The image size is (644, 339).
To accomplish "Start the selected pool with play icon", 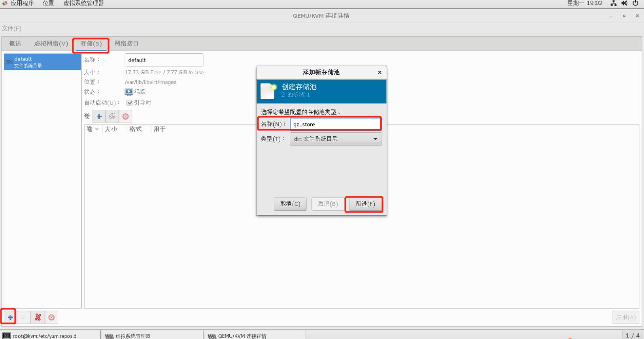I will coord(23,317).
